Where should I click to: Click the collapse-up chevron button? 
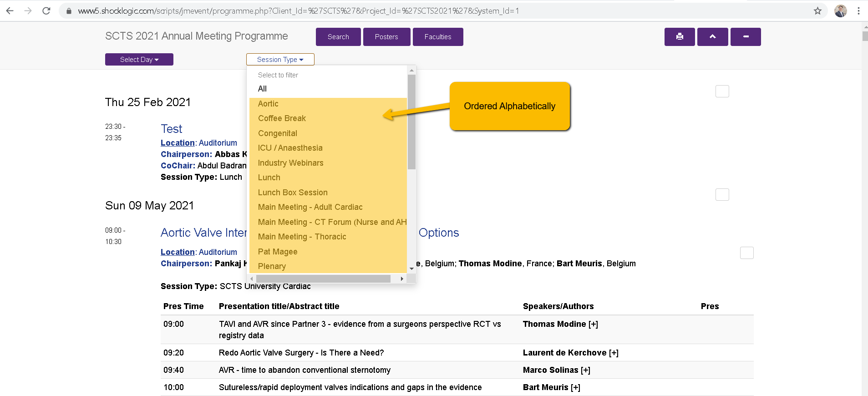(x=712, y=37)
